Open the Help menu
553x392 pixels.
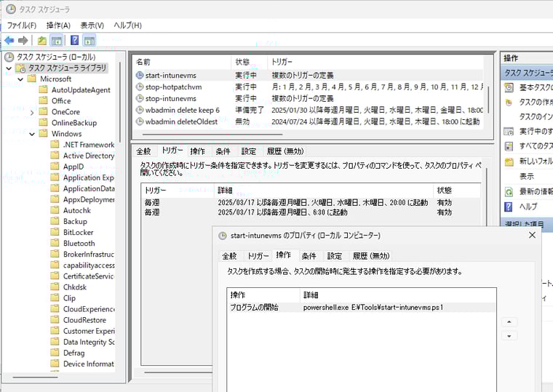(127, 25)
